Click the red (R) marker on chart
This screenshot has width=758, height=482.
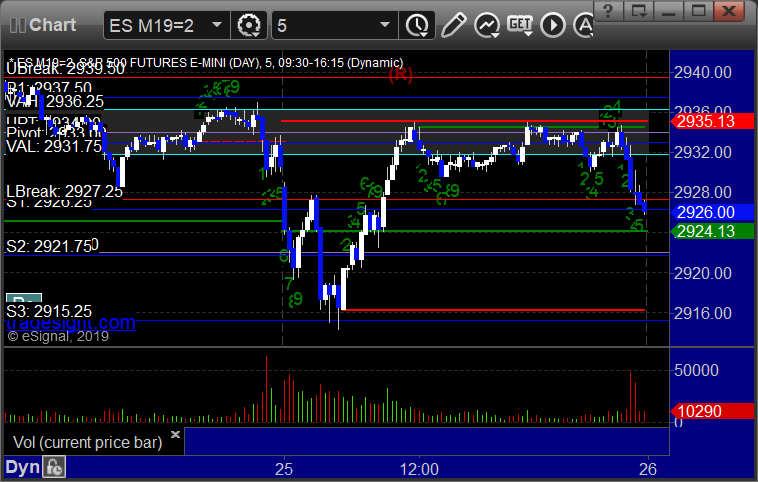click(x=401, y=74)
